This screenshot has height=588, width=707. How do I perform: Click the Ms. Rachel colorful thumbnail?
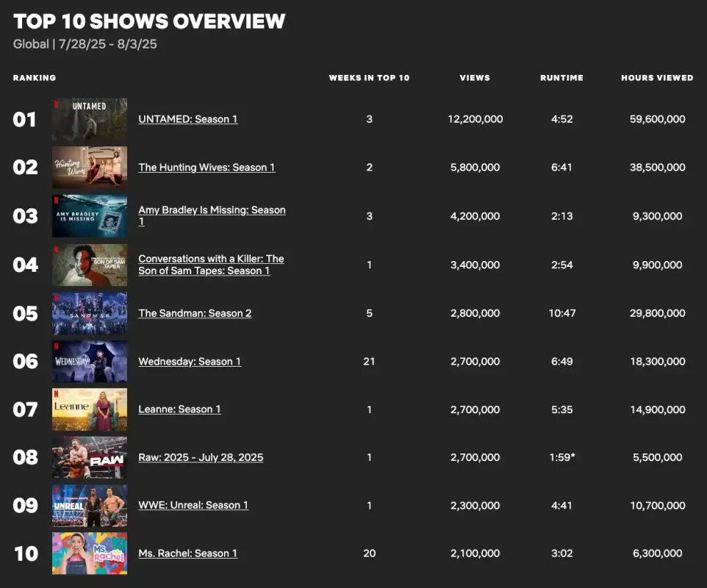pyautogui.click(x=90, y=553)
